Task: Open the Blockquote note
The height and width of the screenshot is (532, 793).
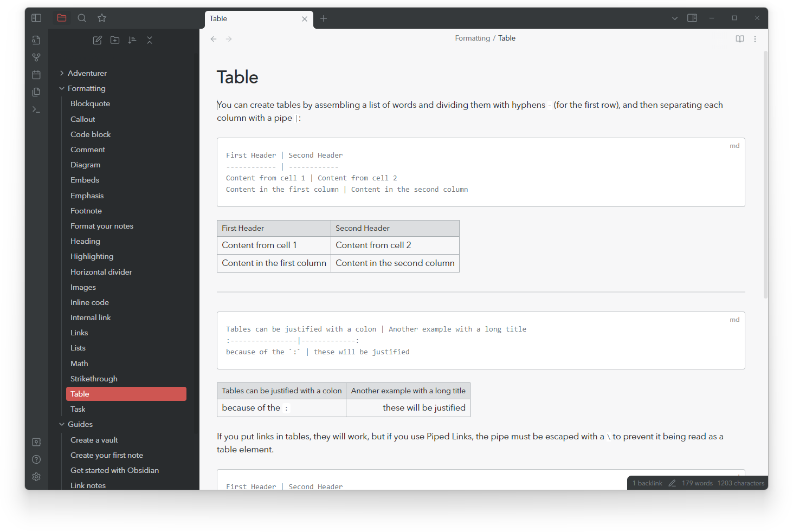Action: coord(90,103)
